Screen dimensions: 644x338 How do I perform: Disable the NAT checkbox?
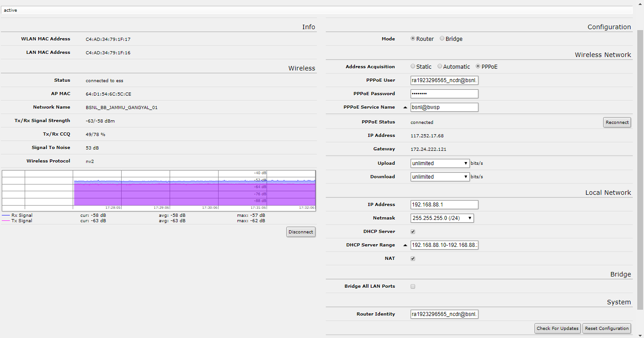412,258
